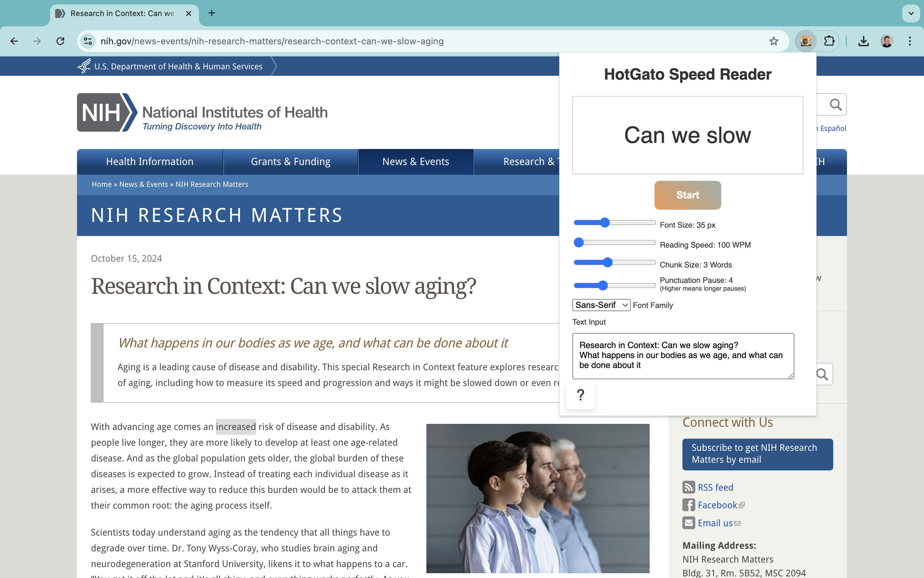The height and width of the screenshot is (578, 924).
Task: Click the question mark help button
Action: [580, 395]
